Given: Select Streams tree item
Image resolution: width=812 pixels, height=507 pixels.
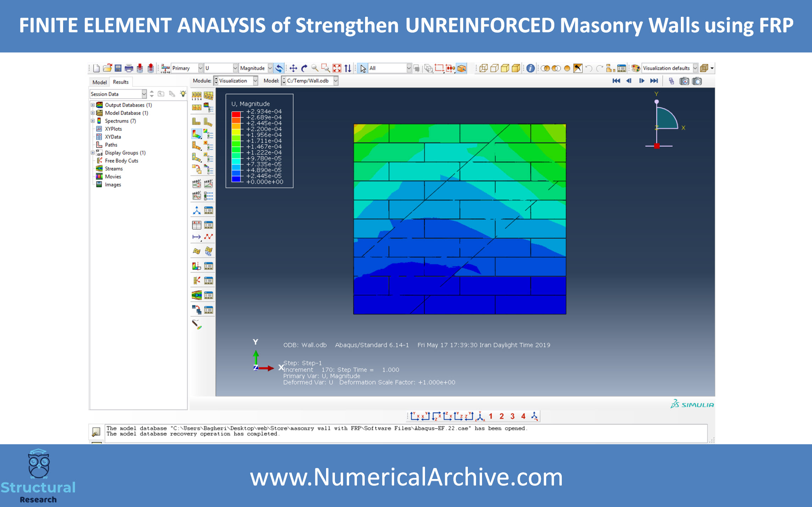Looking at the screenshot, I should click(x=113, y=169).
